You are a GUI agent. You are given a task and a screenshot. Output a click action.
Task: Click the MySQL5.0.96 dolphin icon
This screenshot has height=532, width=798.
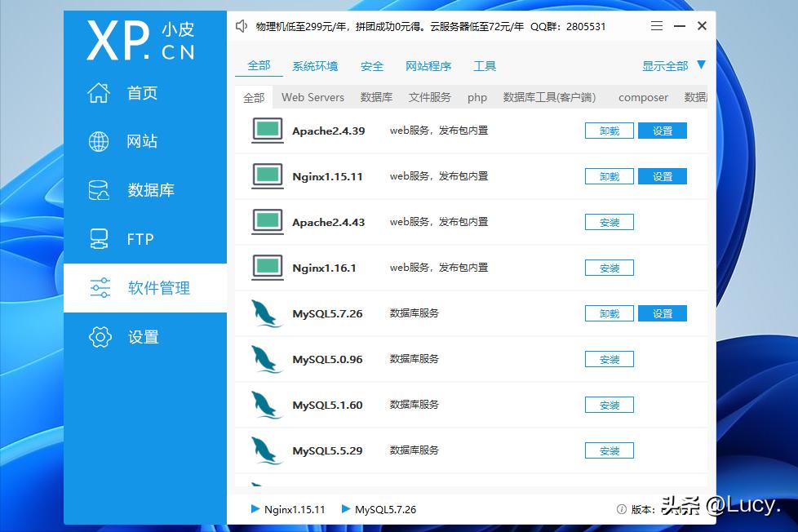(x=266, y=359)
